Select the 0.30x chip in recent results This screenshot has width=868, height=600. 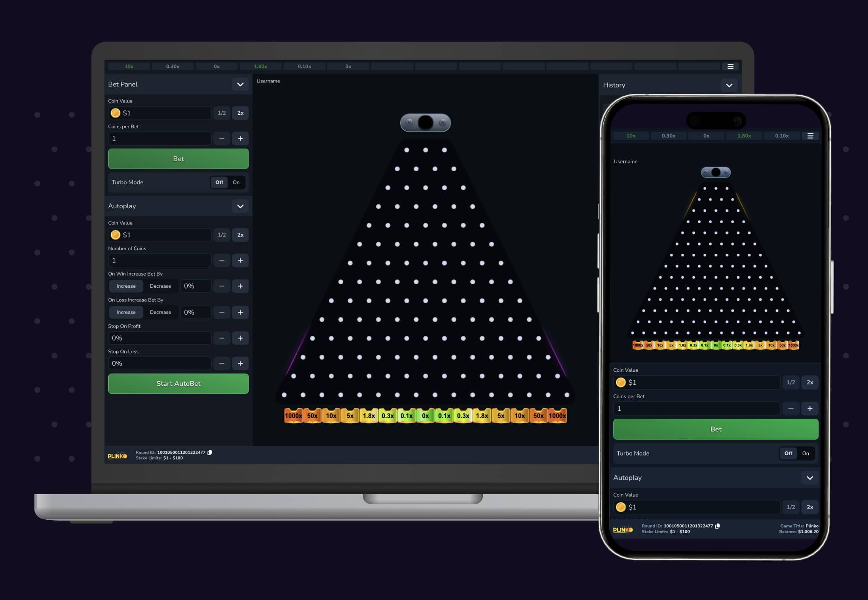(173, 66)
